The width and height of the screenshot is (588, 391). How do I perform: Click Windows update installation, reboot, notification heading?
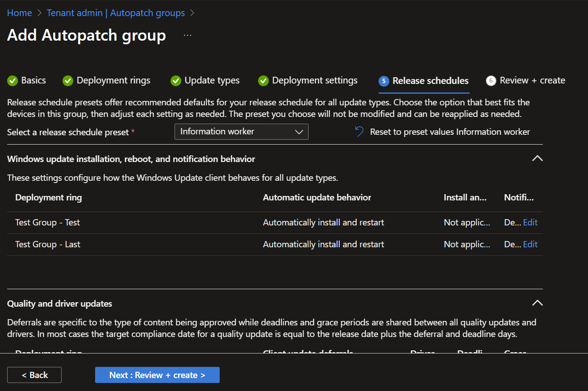(131, 159)
